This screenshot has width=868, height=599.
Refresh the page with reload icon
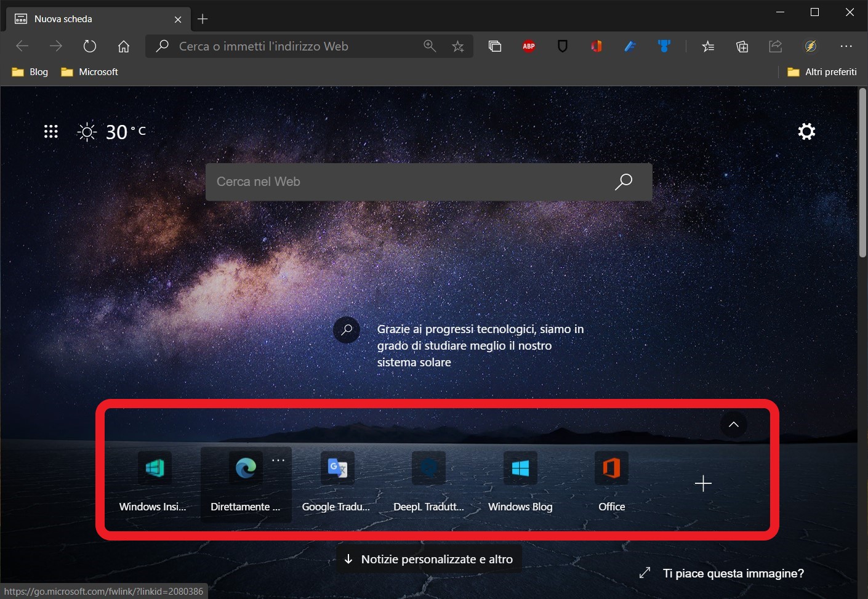[90, 46]
